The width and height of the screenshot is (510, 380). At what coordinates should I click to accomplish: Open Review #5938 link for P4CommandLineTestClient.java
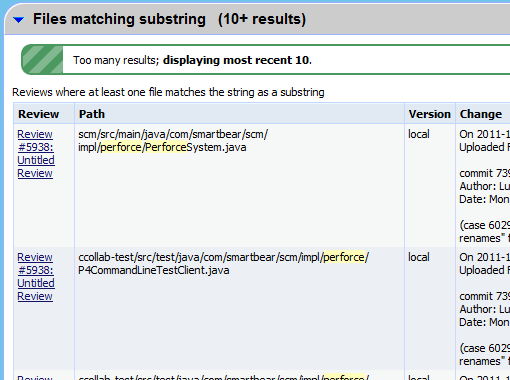36,277
